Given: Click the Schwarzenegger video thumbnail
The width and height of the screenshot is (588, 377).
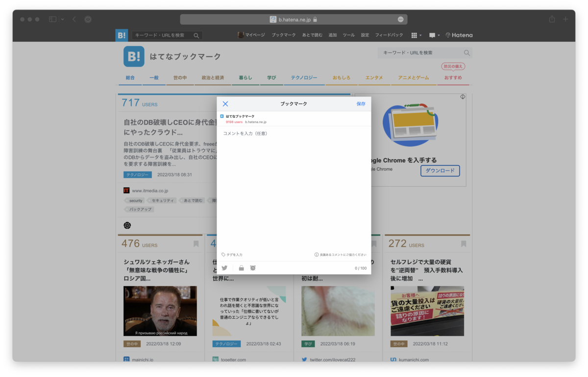Looking at the screenshot, I should [x=160, y=311].
